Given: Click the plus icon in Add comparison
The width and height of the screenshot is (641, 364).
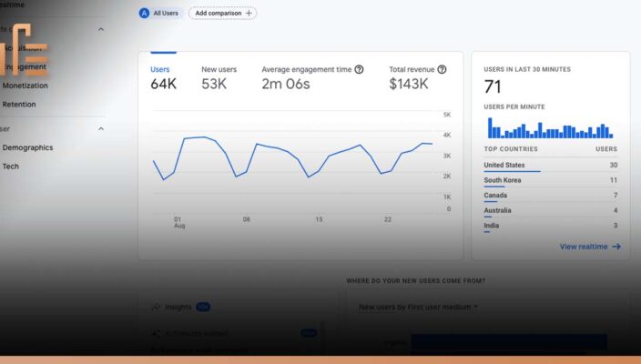Looking at the screenshot, I should click(249, 14).
